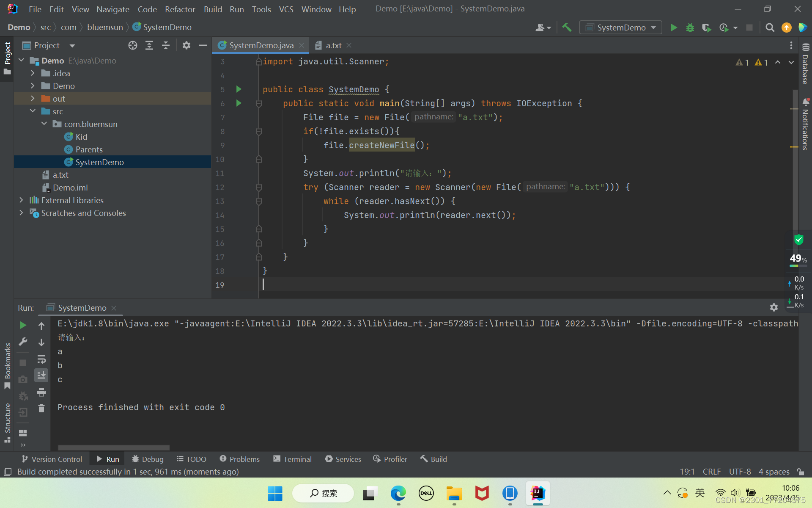Toggle read-only lock icon in status bar
The height and width of the screenshot is (508, 812).
click(x=800, y=472)
